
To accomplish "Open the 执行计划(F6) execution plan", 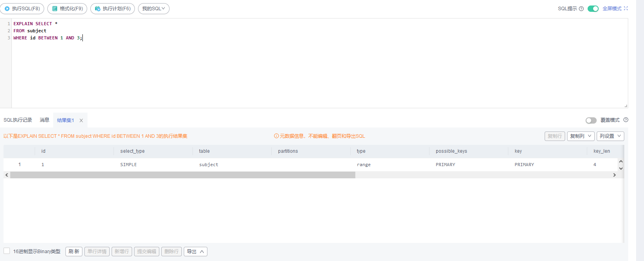I will pyautogui.click(x=112, y=9).
